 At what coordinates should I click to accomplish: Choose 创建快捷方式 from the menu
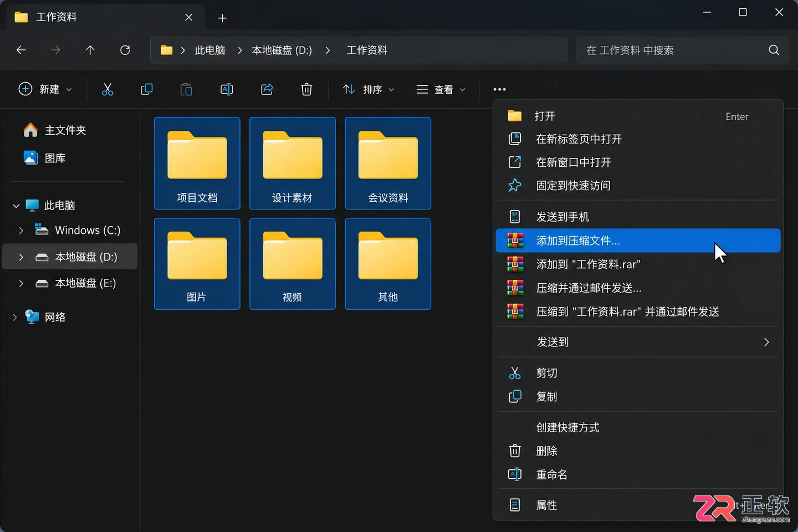pyautogui.click(x=638, y=427)
